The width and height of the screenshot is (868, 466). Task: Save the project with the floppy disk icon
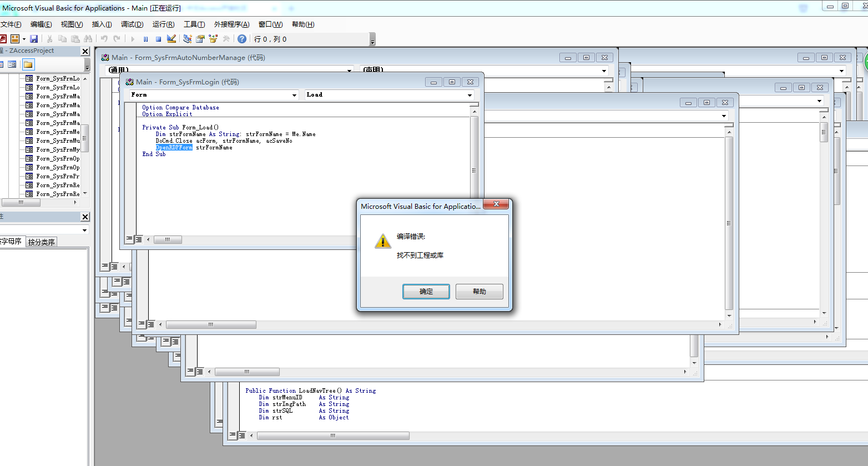point(34,39)
